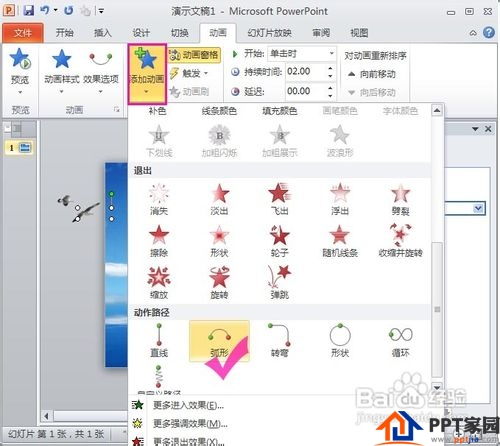Select Disappear (消失) exit effect
Screen dimensions: 500x446
(x=159, y=199)
